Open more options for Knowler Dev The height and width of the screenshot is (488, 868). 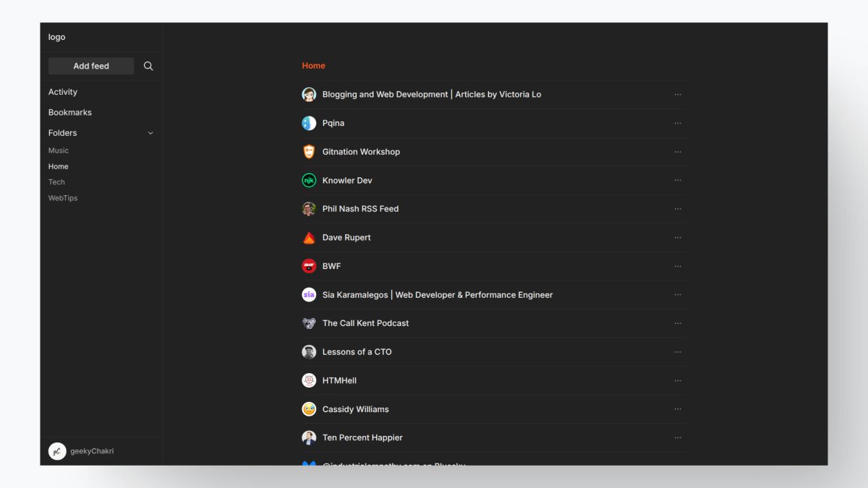[678, 180]
